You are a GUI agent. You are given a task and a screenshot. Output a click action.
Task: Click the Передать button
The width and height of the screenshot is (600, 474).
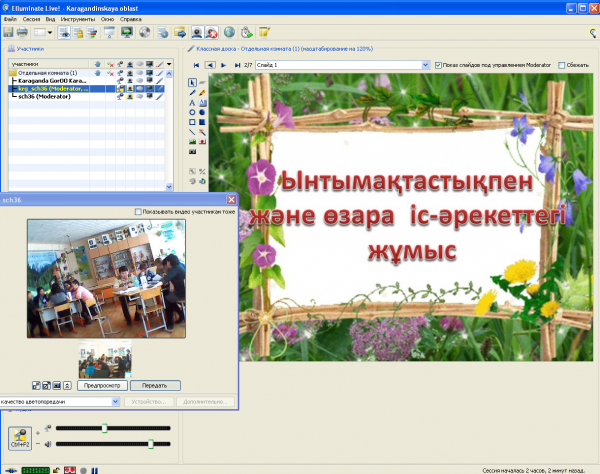pyautogui.click(x=155, y=384)
